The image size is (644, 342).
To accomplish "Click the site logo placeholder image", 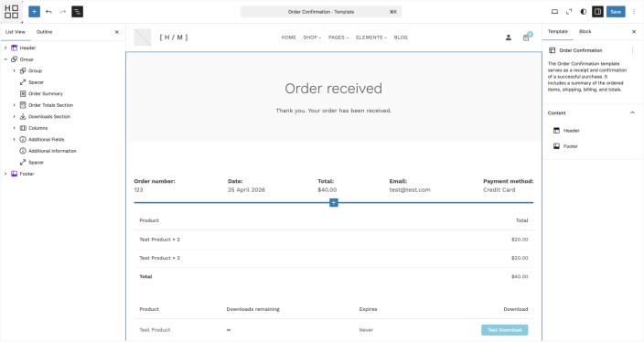I will (x=143, y=37).
